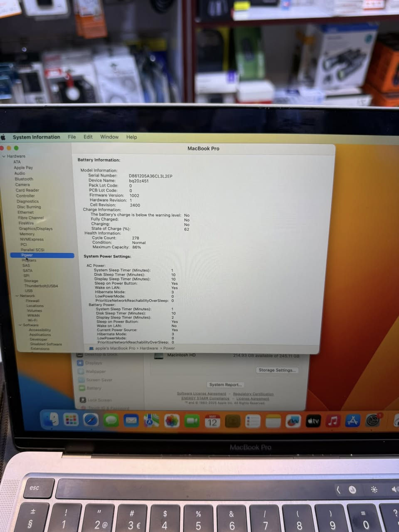Open Maps app in the Dock
Viewport: 399px width, 532px height.
coord(151,421)
